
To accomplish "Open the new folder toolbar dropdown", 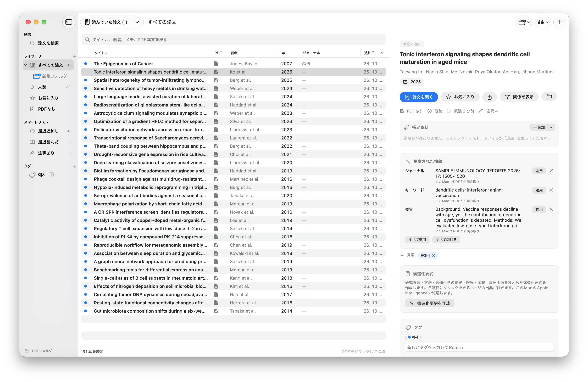I will point(524,22).
